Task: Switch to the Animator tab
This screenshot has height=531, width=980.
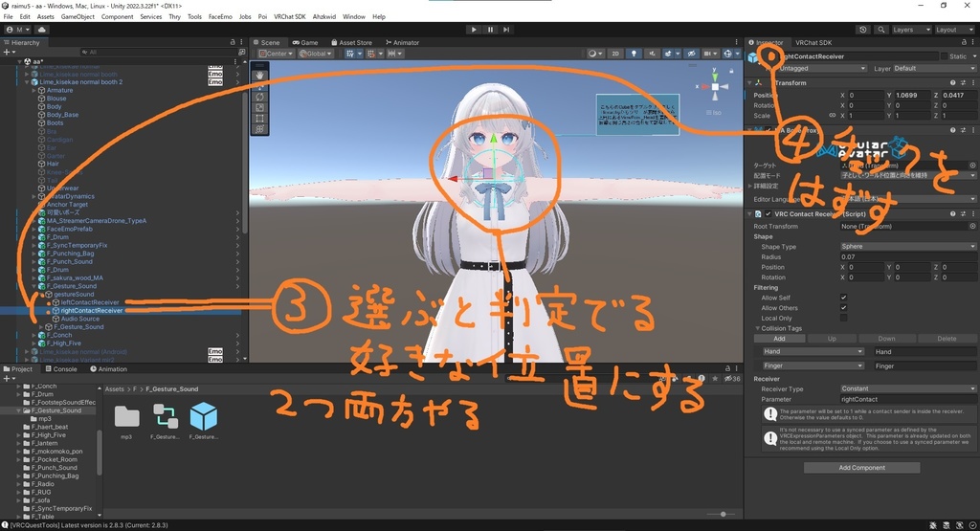Action: 403,42
